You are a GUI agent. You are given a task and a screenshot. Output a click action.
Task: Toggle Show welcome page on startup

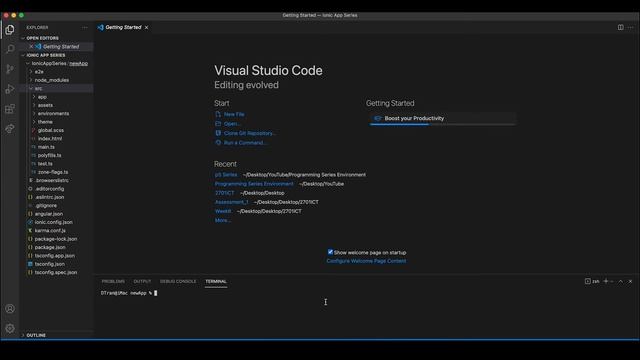(x=330, y=252)
